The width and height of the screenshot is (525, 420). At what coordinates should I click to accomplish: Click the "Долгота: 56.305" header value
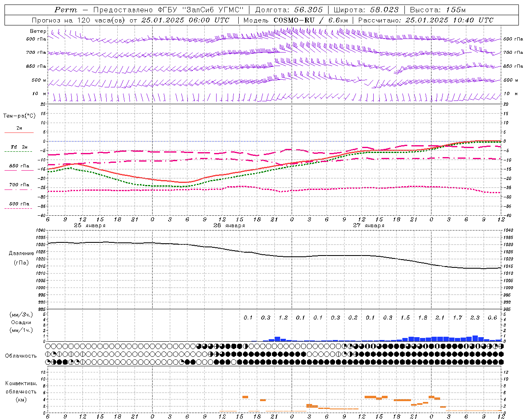click(x=289, y=10)
